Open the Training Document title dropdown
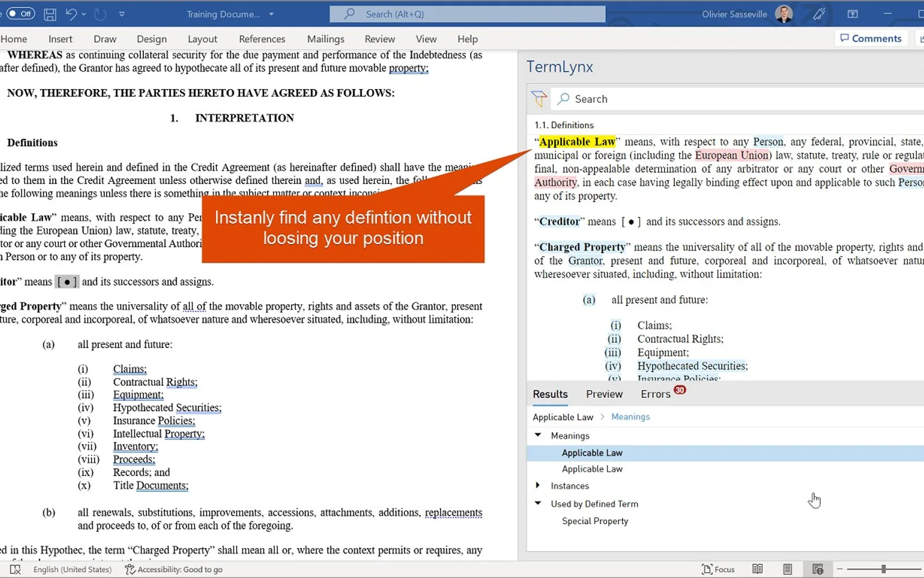The image size is (924, 578). pyautogui.click(x=271, y=14)
